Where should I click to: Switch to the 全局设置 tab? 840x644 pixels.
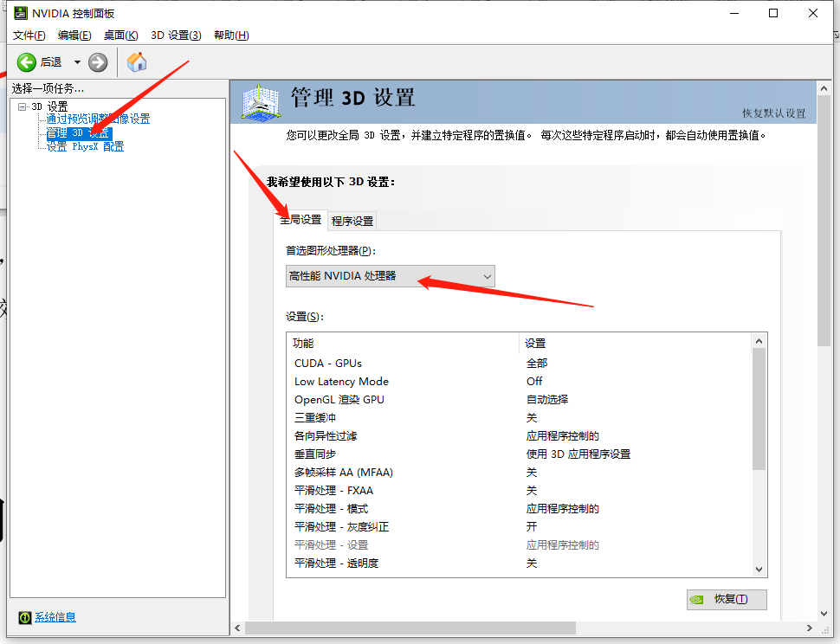tap(300, 220)
